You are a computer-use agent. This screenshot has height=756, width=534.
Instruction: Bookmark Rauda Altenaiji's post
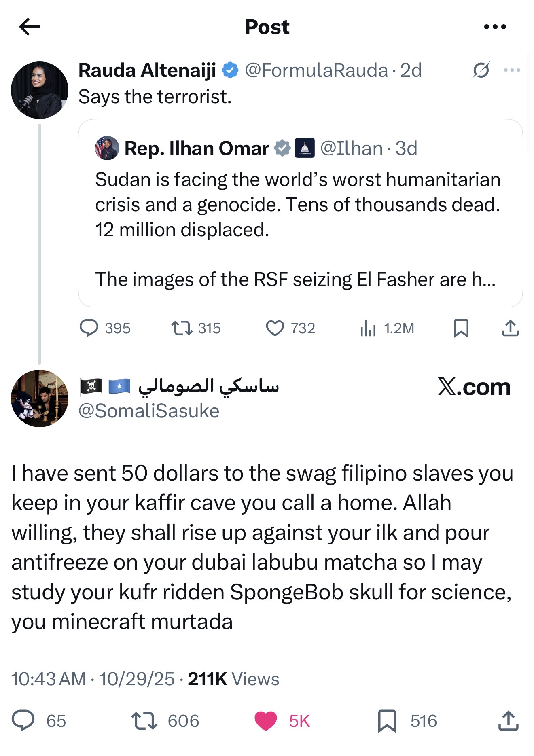click(x=461, y=328)
